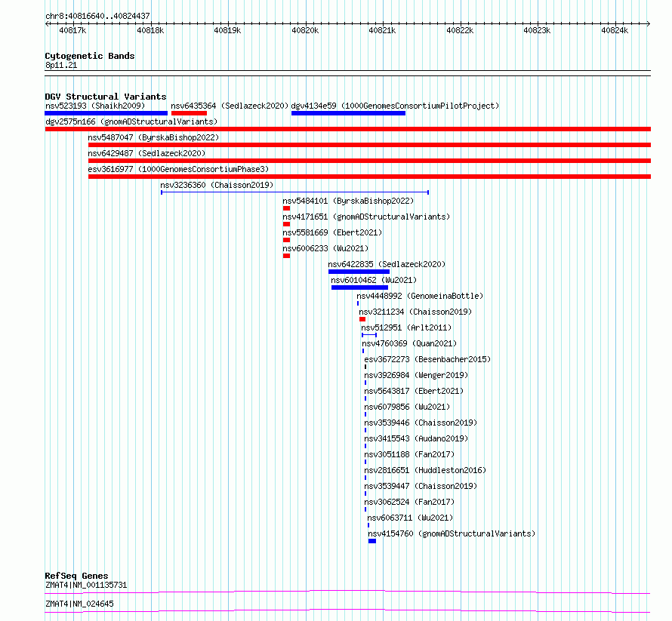Click the 40822k ruler tick label
Screen dimensions: 672x621
[460, 30]
